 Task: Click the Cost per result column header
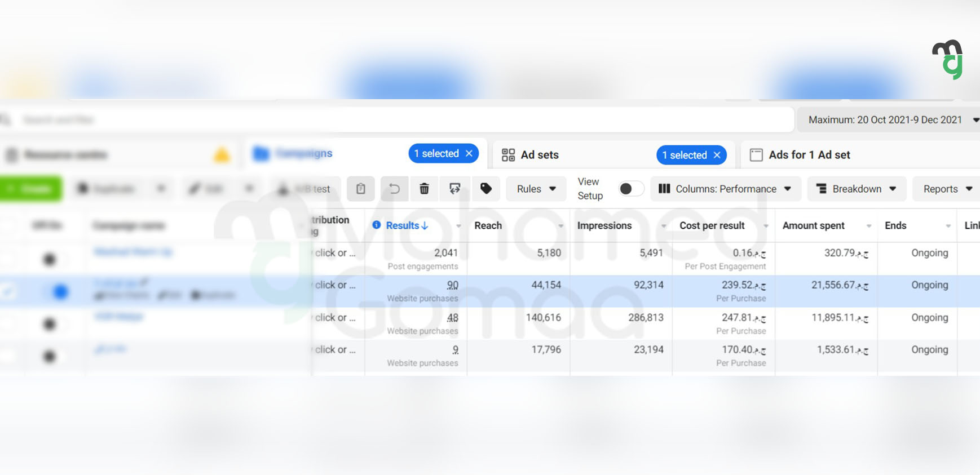(x=712, y=225)
